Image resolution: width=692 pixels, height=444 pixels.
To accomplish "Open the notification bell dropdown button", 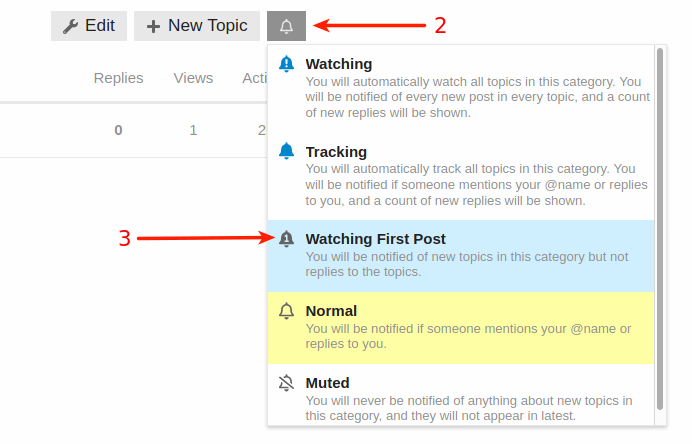I will pyautogui.click(x=286, y=26).
